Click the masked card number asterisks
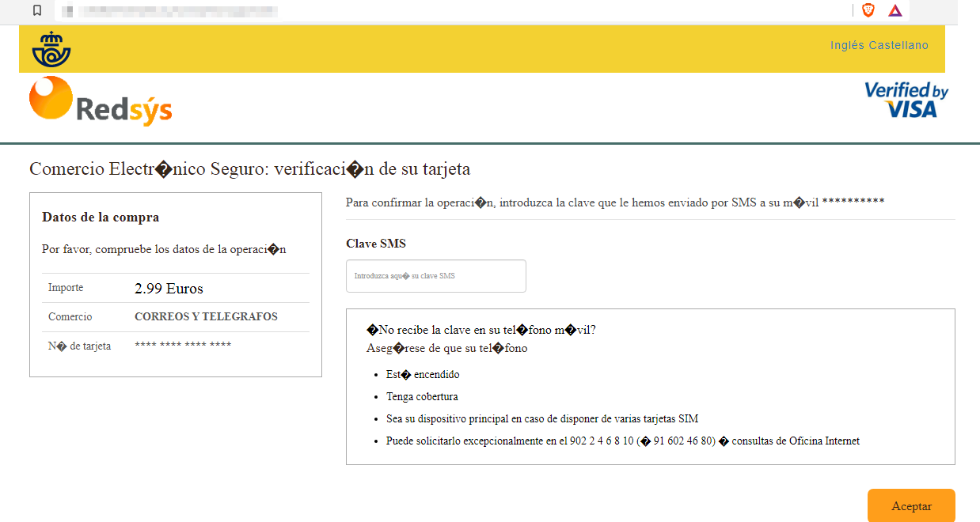980x522 pixels. [x=183, y=346]
